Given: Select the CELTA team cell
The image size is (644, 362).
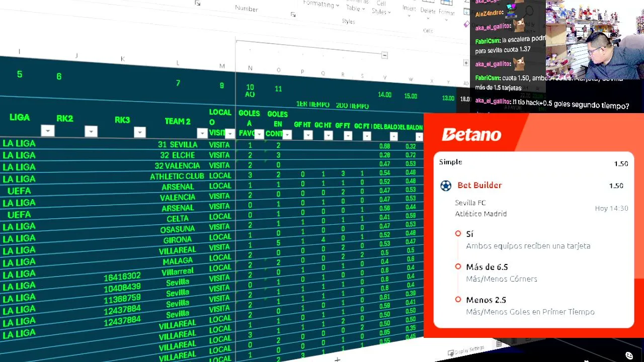Looking at the screenshot, I should point(177,219).
